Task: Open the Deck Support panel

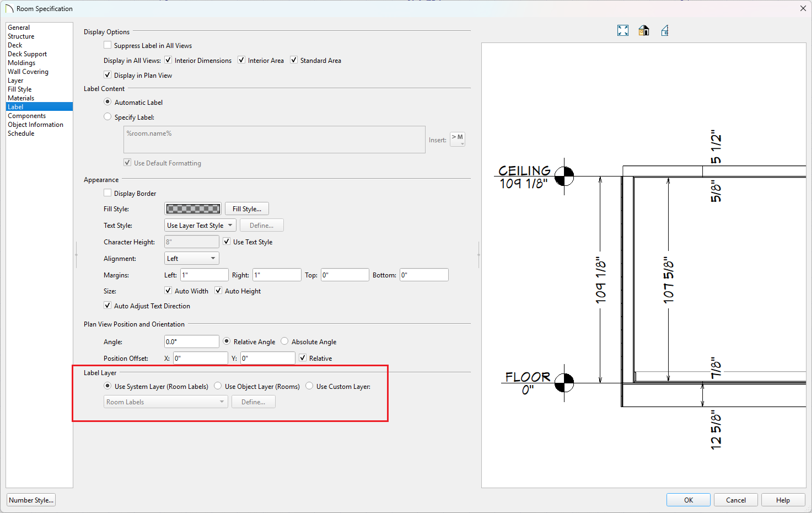Action: 27,54
